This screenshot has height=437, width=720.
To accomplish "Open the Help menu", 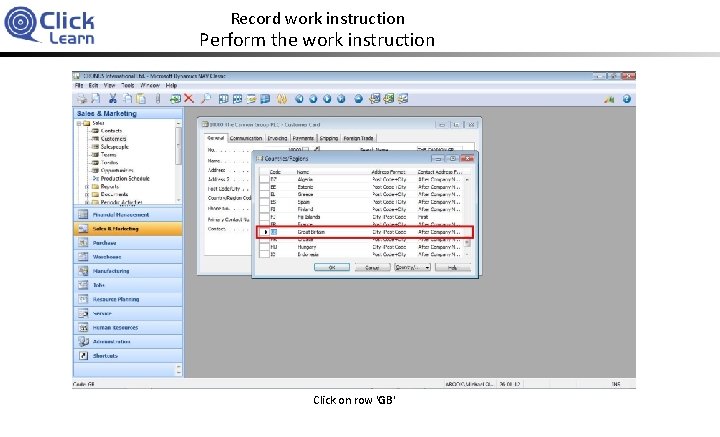I will [x=171, y=85].
